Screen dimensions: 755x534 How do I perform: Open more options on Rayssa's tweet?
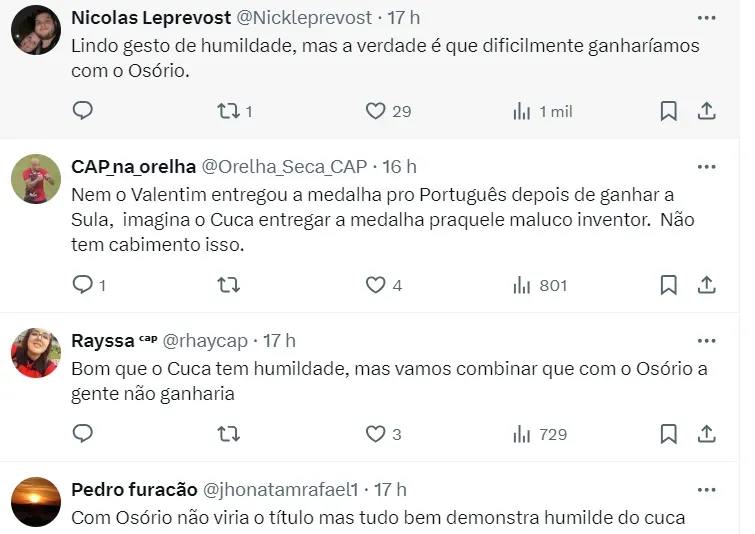pos(706,341)
